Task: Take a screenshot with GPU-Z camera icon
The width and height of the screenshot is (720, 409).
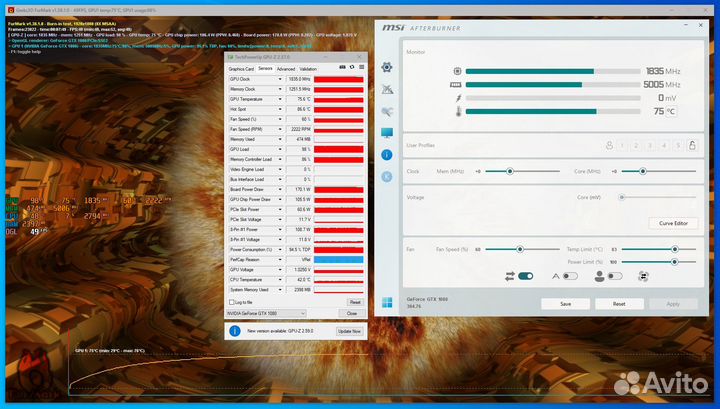Action: click(x=342, y=67)
